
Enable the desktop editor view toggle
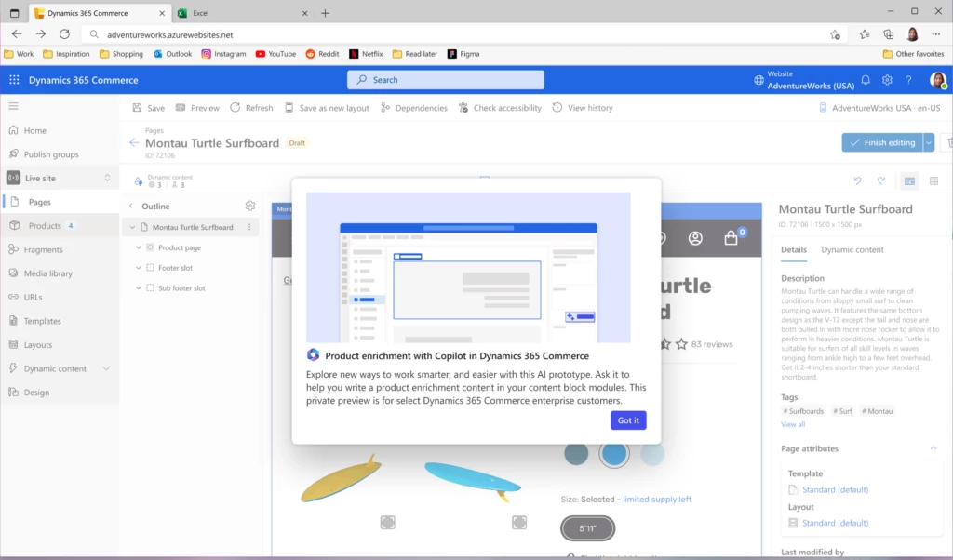(909, 180)
